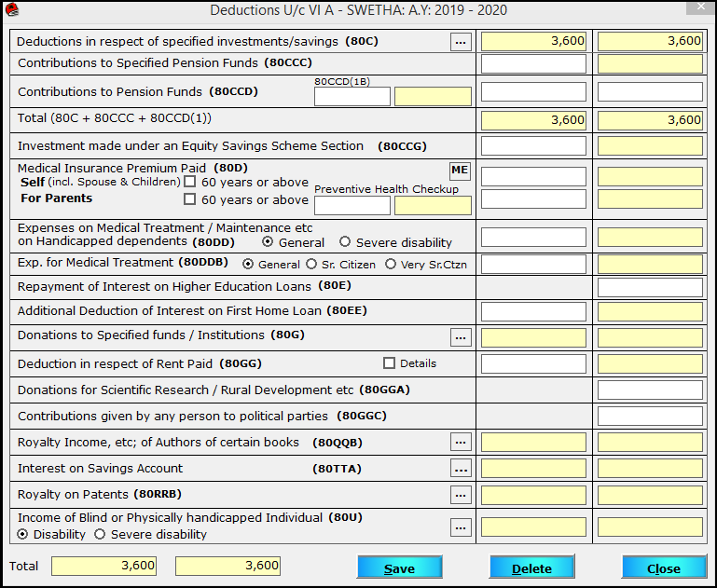Click the Delete button

(x=531, y=567)
